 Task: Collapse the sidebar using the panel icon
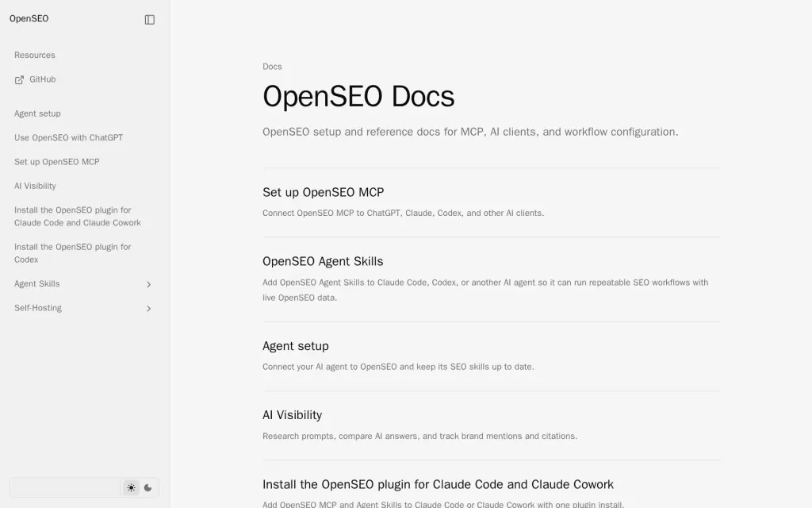[x=150, y=20]
